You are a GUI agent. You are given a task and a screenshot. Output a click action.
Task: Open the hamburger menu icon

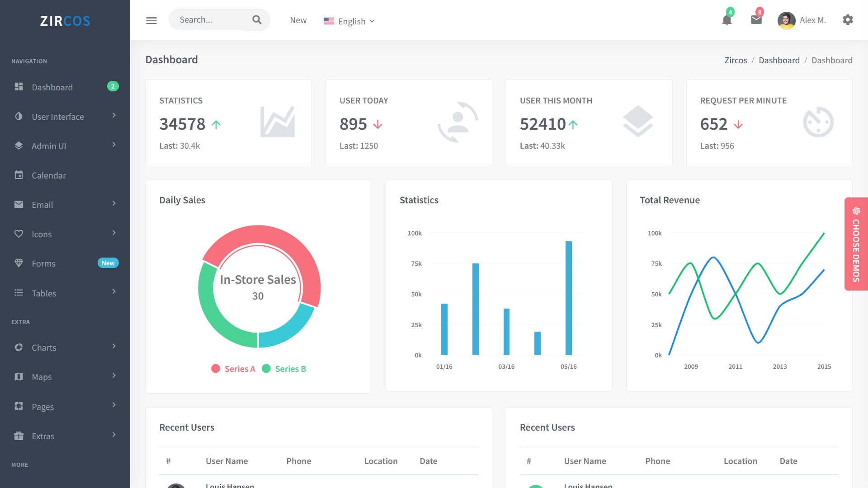coord(151,20)
